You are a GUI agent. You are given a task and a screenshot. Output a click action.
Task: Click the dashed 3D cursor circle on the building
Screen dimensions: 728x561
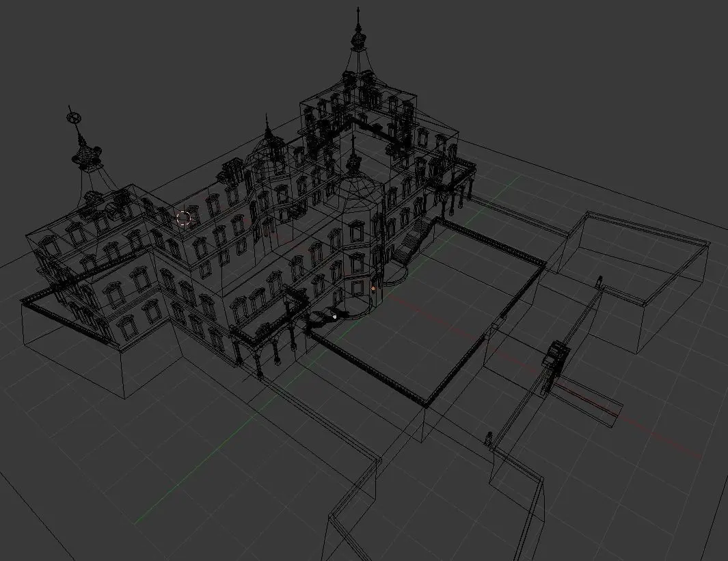[184, 218]
